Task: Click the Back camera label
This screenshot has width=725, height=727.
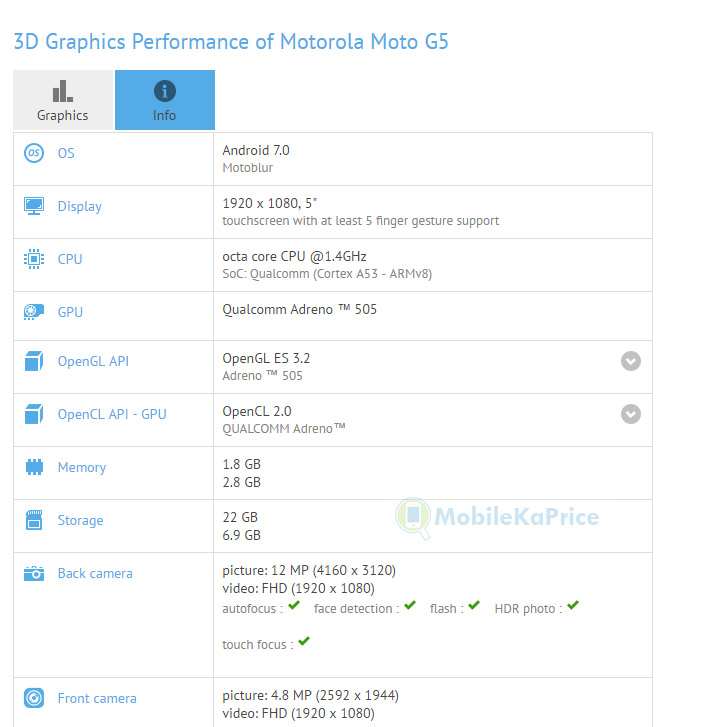Action: 95,574
